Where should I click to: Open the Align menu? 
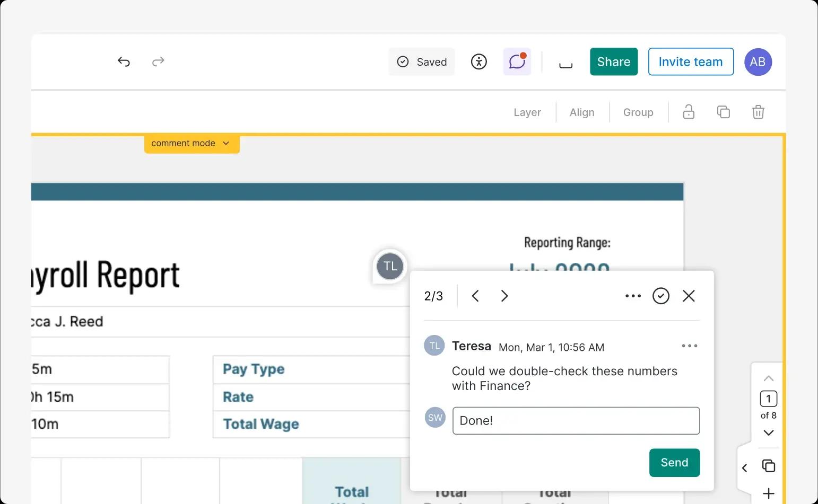[582, 112]
